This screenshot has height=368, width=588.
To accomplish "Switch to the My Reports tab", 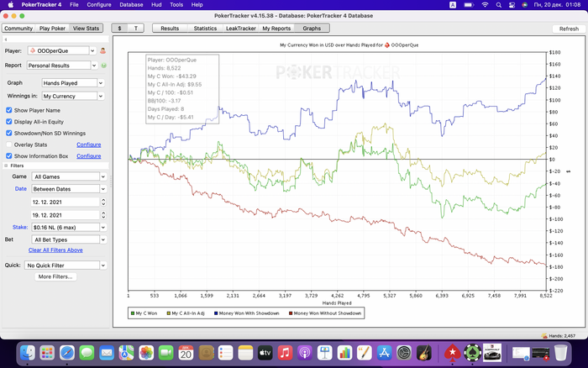I will (276, 28).
